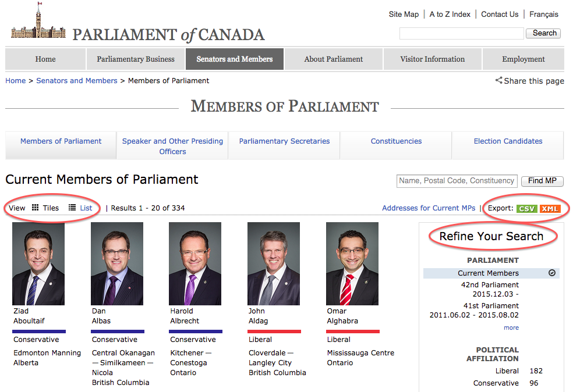
Task: Open Addresses for Current MPs
Action: (428, 208)
